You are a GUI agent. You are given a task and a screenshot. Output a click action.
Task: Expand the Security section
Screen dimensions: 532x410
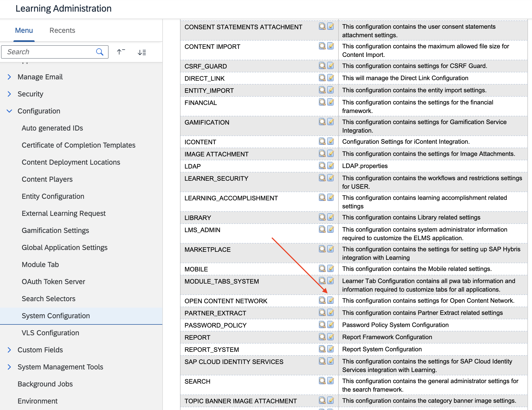[9, 94]
